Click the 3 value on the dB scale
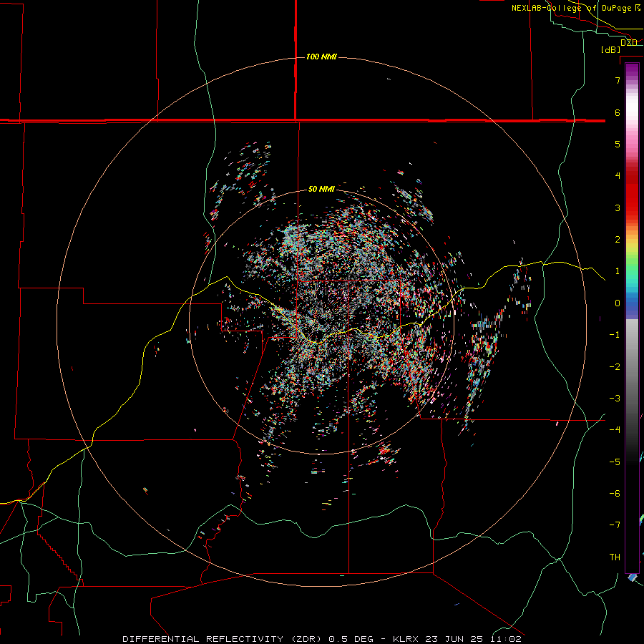 [x=618, y=208]
